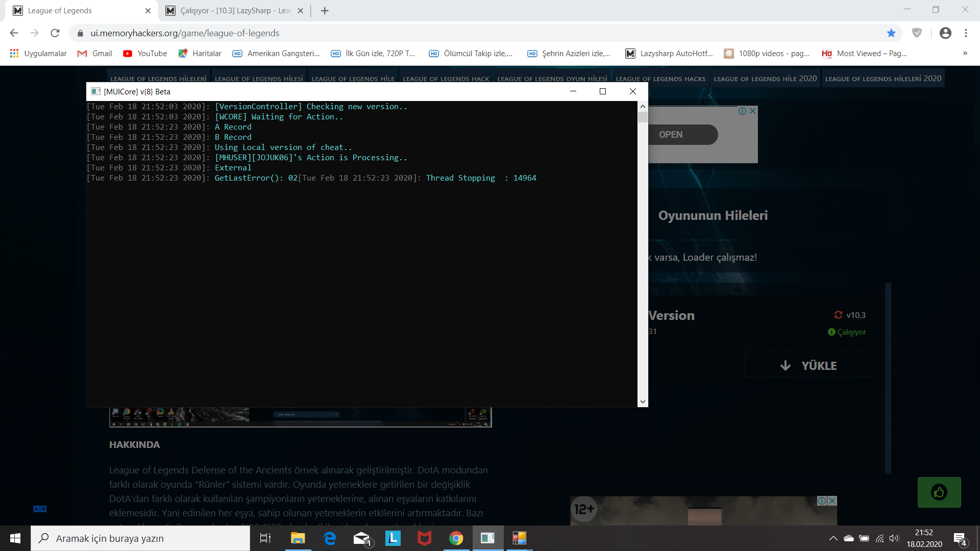Viewport: 980px width, 551px height.
Task: Go back using browser back arrow
Action: coord(14,33)
